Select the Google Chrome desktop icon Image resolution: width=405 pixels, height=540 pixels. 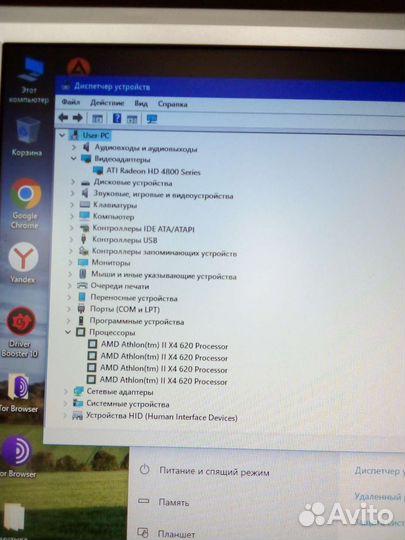[x=26, y=204]
